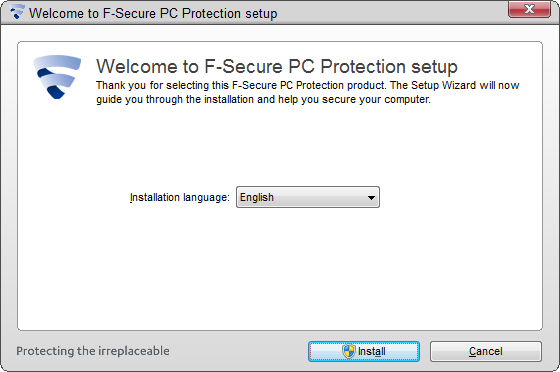
Task: Click the "Thank you for selecting" description paragraph
Action: pos(308,92)
